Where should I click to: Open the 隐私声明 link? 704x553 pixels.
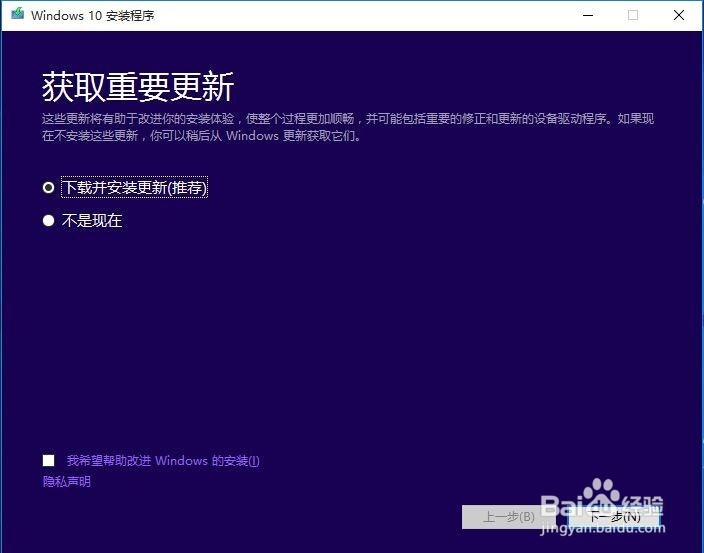point(66,482)
